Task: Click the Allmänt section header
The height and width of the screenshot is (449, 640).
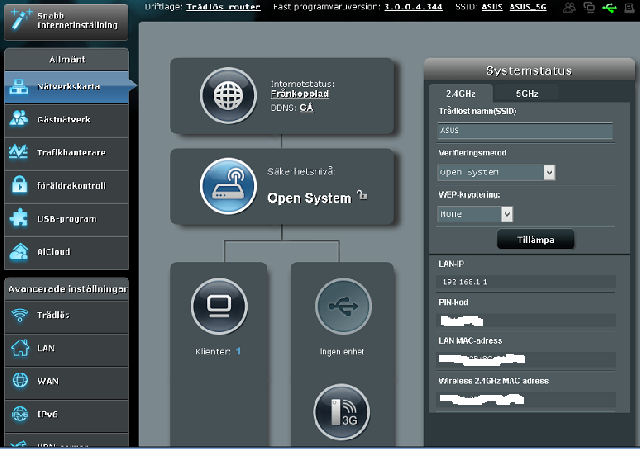Action: [x=67, y=60]
